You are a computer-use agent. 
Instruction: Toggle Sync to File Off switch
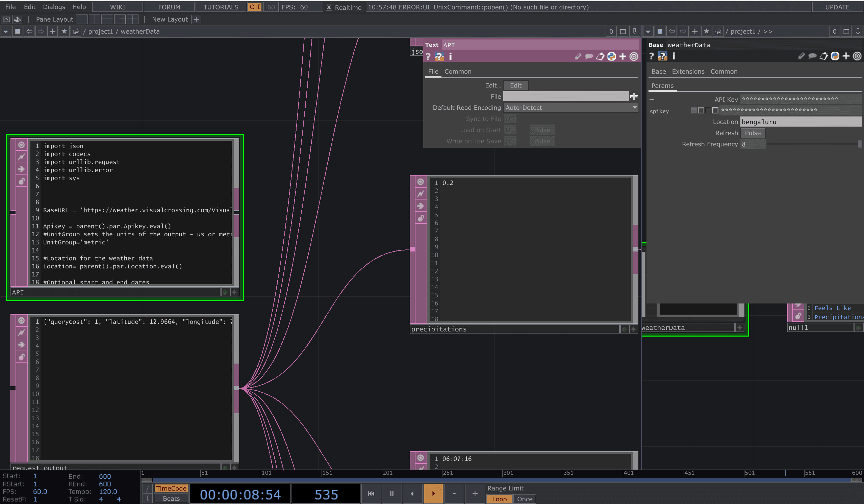[x=510, y=119]
